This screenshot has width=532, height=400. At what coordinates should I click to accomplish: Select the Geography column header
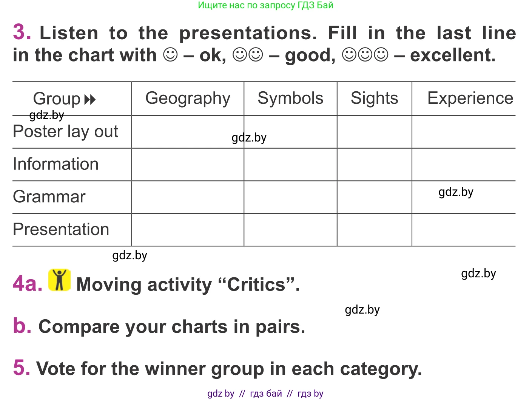click(x=188, y=98)
